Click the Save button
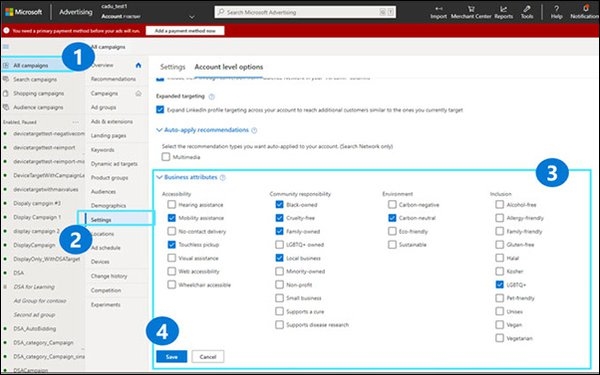Viewport: 600px width, 375px height. coord(171,357)
